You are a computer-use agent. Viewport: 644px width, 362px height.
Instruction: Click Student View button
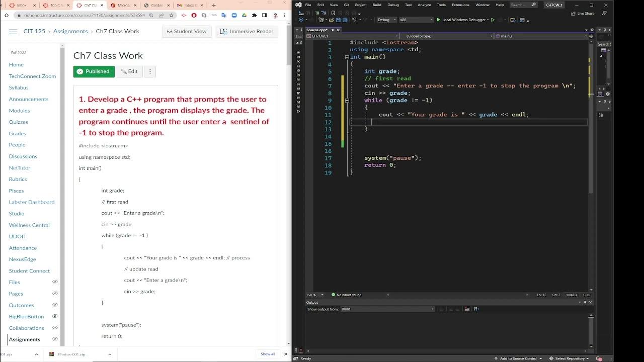(187, 31)
